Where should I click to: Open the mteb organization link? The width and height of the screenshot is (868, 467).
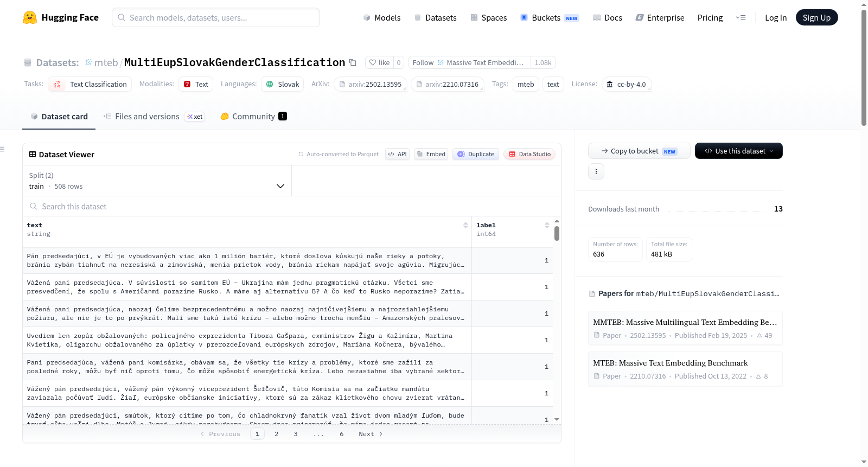click(106, 62)
